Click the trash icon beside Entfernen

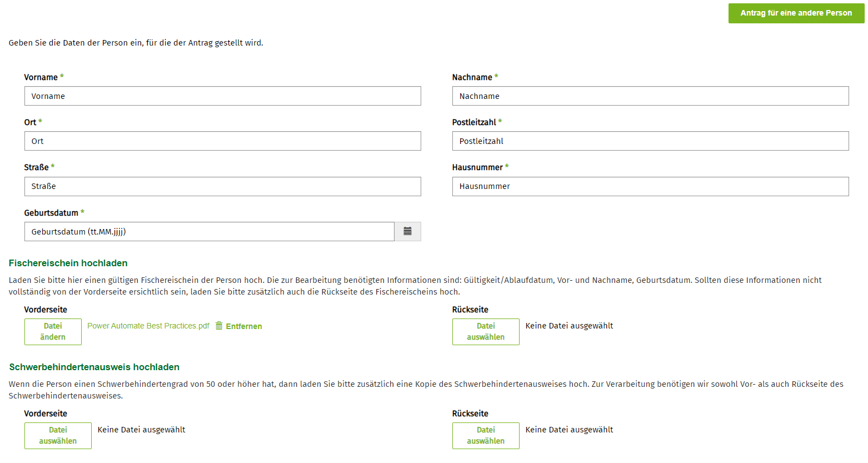point(219,326)
